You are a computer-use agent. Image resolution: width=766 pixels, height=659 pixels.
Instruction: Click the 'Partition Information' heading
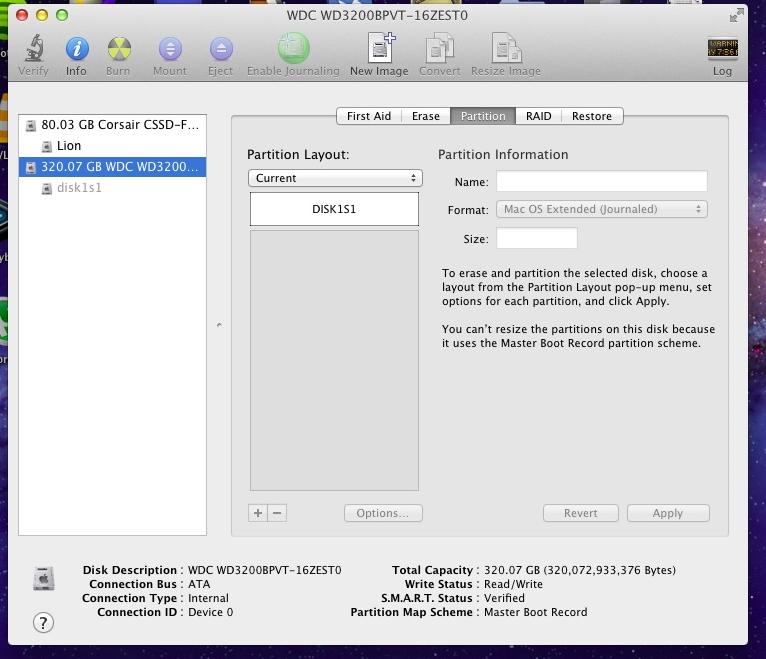[503, 154]
